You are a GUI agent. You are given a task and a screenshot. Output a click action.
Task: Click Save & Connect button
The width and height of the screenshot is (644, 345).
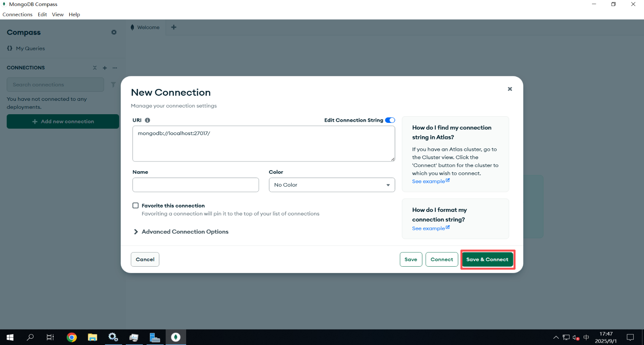pyautogui.click(x=487, y=260)
